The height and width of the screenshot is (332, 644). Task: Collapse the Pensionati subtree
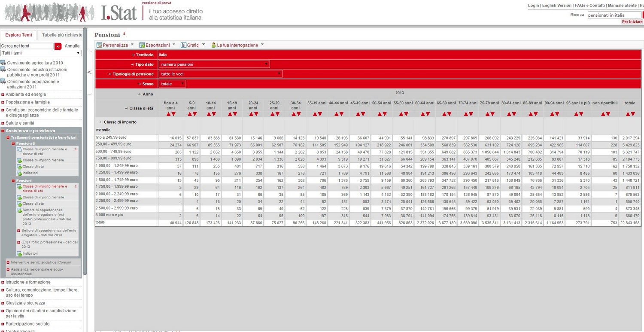(13, 143)
